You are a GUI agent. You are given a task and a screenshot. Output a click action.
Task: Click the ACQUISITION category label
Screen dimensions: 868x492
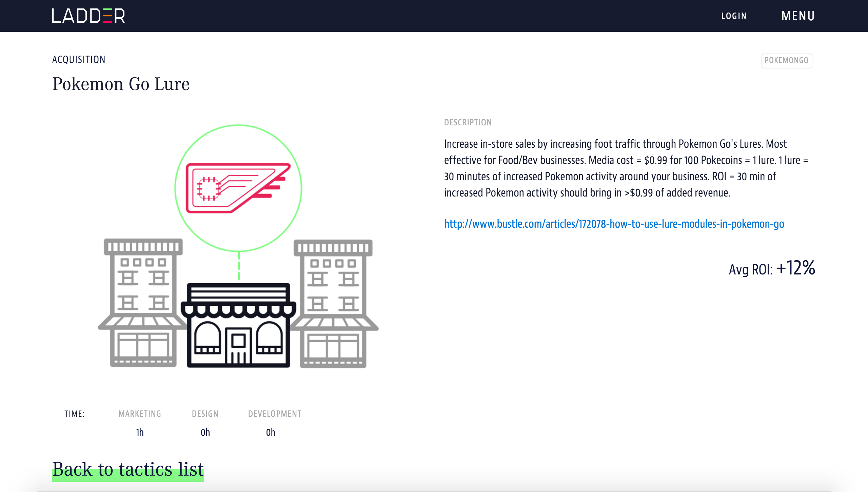[x=79, y=60]
